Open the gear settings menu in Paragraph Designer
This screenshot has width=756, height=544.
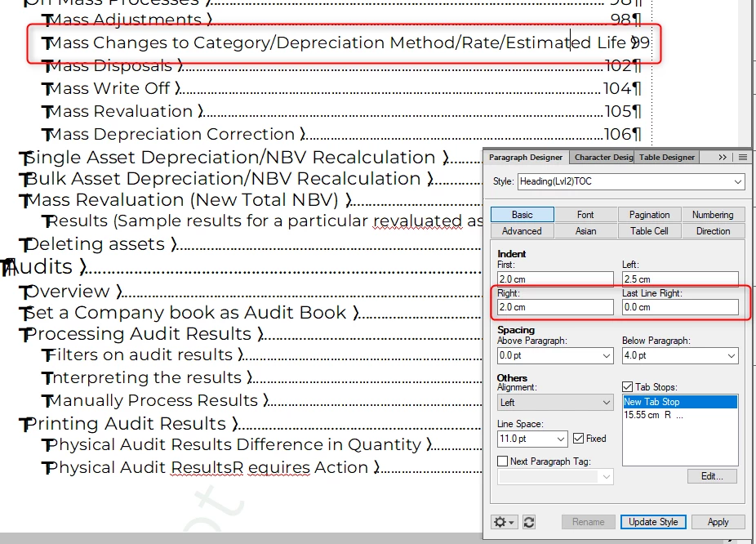505,522
